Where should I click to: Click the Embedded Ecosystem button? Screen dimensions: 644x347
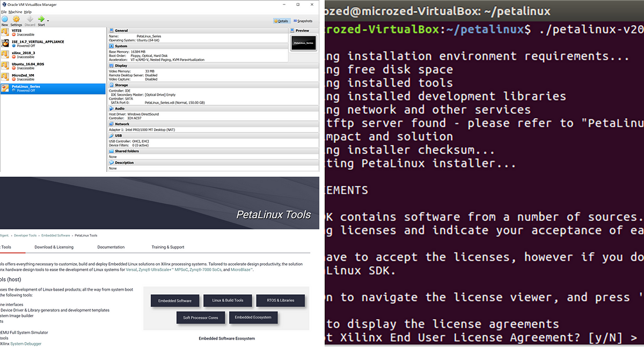pyautogui.click(x=253, y=317)
